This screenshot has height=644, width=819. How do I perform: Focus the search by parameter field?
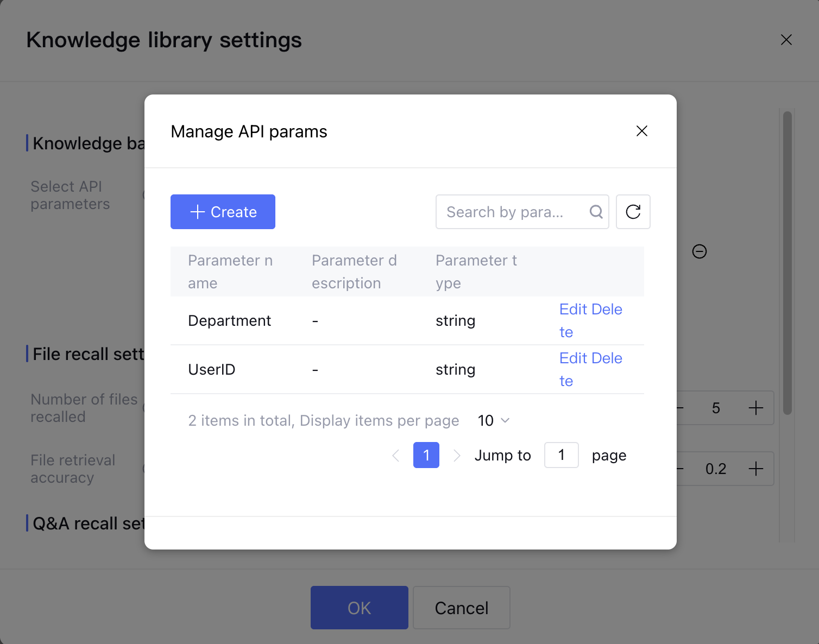coord(511,212)
